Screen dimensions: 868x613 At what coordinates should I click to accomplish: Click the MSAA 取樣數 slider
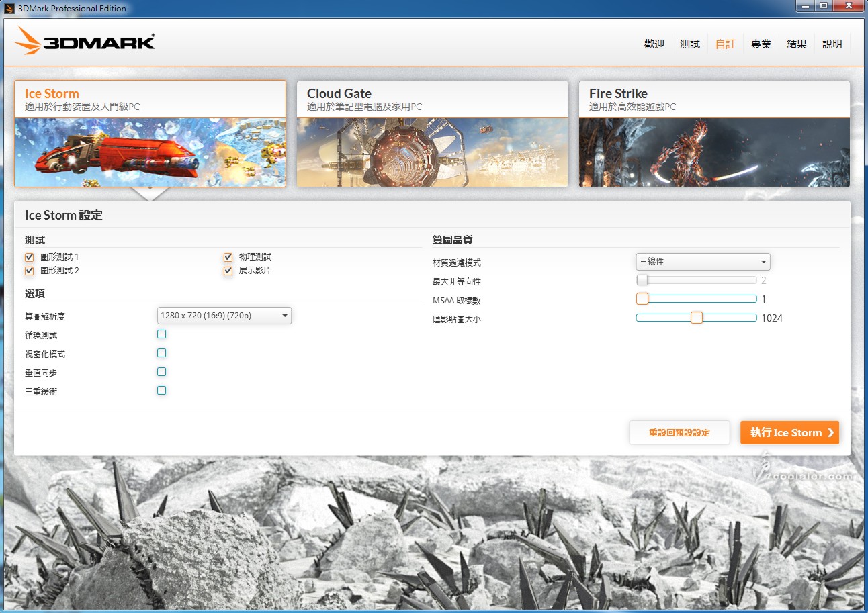tap(696, 299)
